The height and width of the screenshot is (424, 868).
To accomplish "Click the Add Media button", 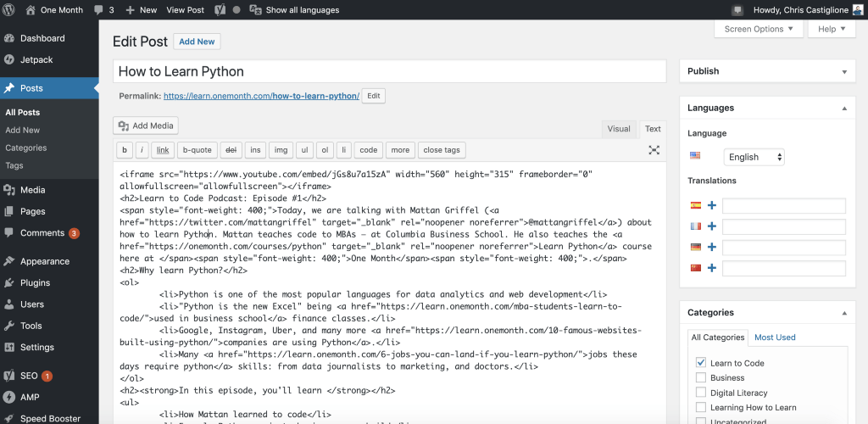I will (x=146, y=126).
